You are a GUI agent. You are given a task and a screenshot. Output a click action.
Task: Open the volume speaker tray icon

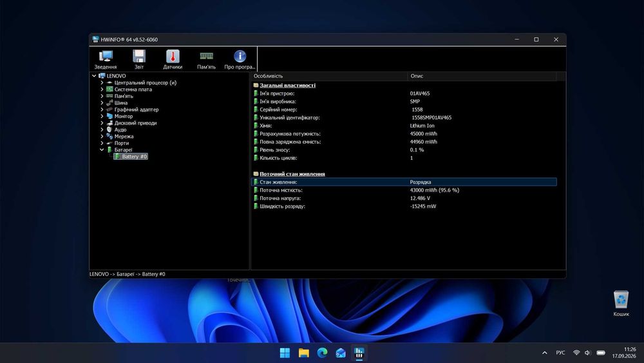coord(587,353)
